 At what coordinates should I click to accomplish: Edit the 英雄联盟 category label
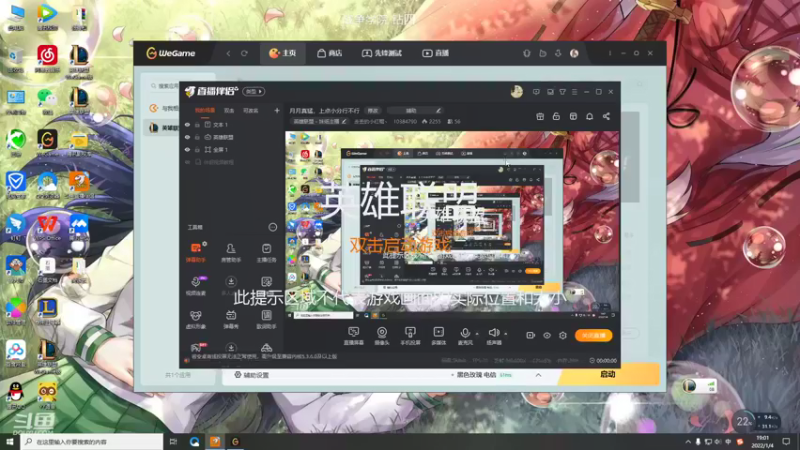pos(320,121)
